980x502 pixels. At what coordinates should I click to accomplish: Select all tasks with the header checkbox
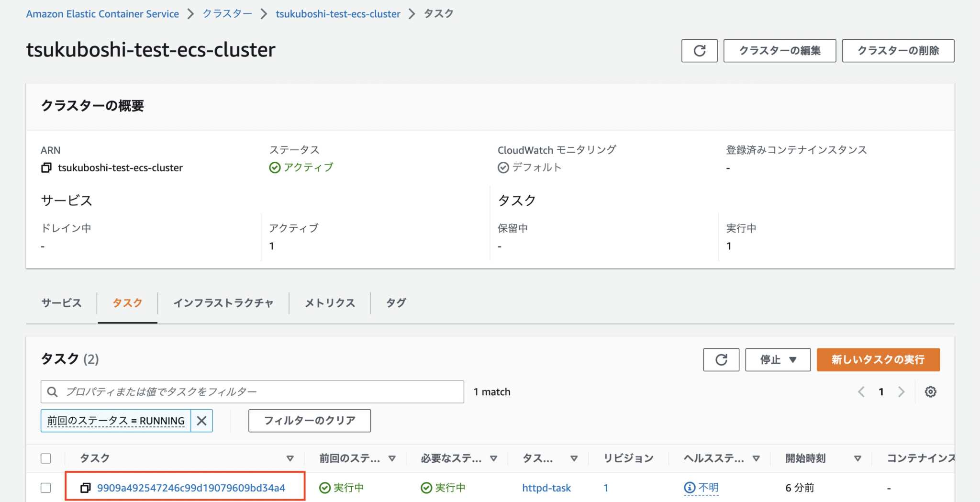tap(45, 458)
